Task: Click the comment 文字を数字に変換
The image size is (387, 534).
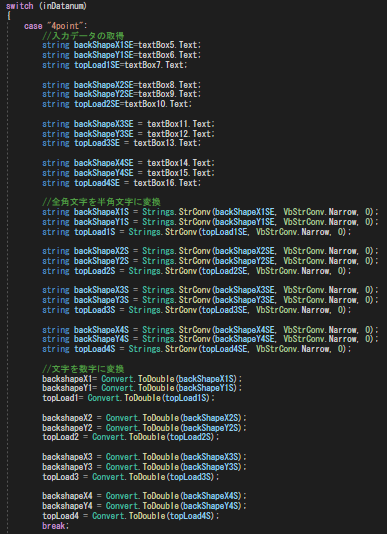Action: [83, 369]
